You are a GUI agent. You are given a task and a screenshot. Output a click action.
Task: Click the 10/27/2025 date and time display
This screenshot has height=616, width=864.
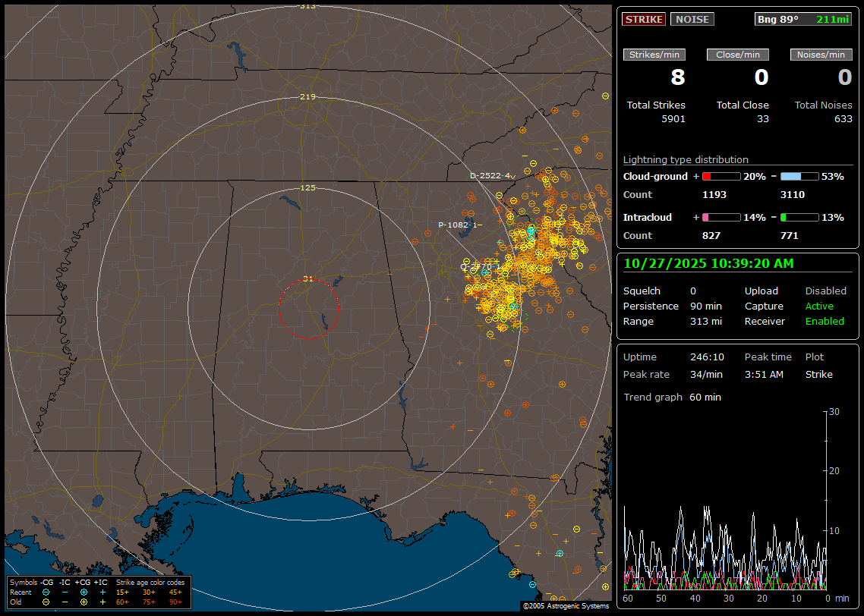tap(708, 263)
